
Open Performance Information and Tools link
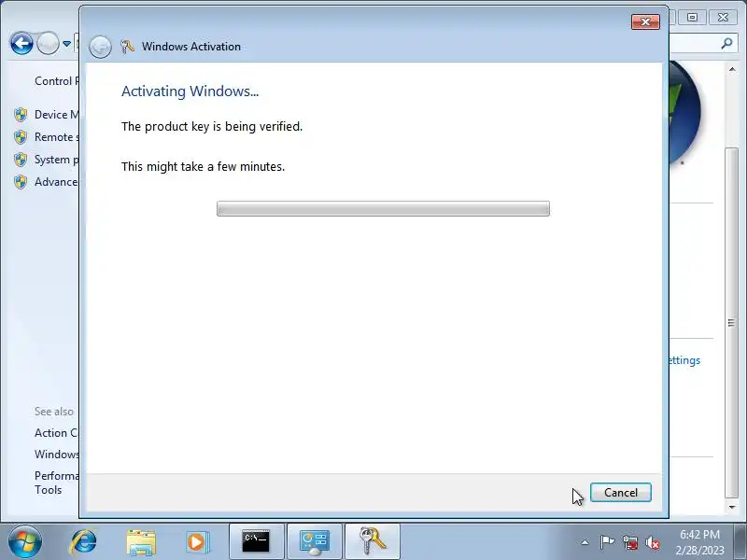pyautogui.click(x=57, y=483)
